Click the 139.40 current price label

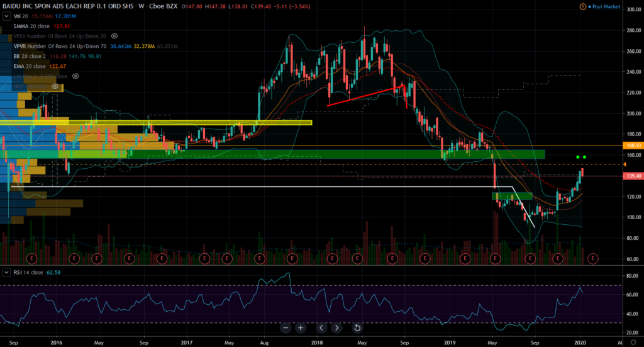(631, 176)
